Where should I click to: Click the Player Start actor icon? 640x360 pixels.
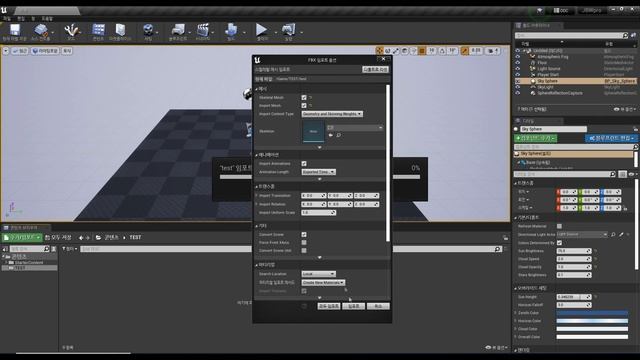[x=533, y=75]
